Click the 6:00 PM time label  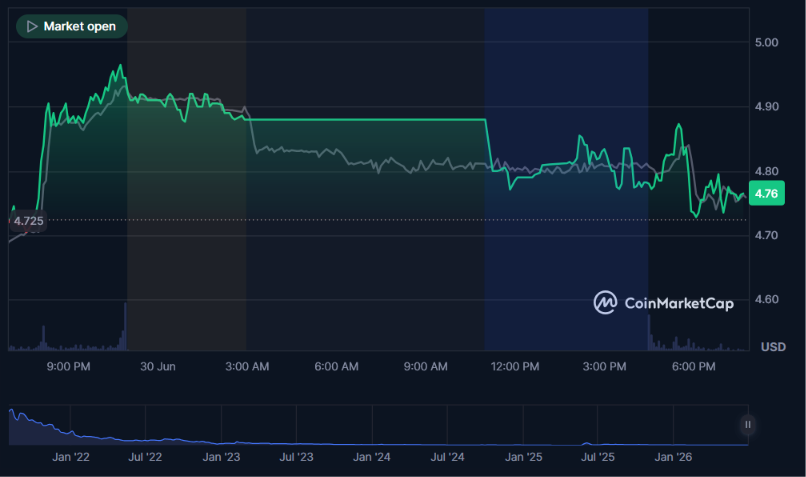coord(694,366)
